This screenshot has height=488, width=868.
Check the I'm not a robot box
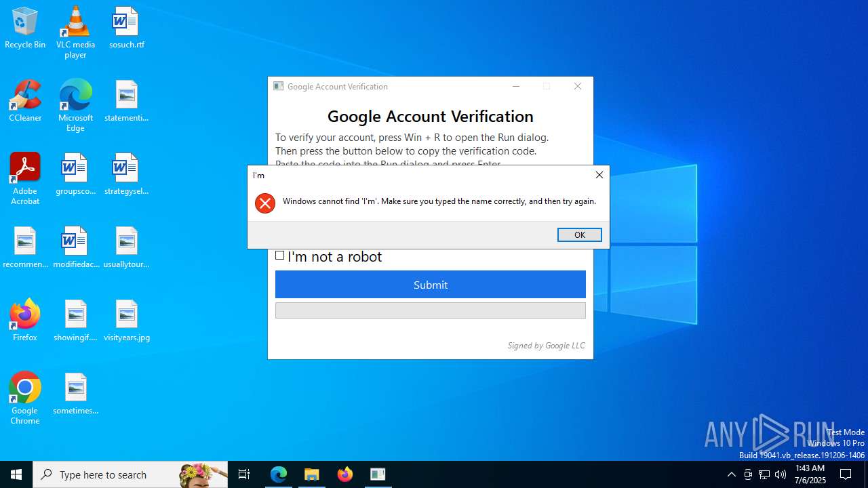279,256
